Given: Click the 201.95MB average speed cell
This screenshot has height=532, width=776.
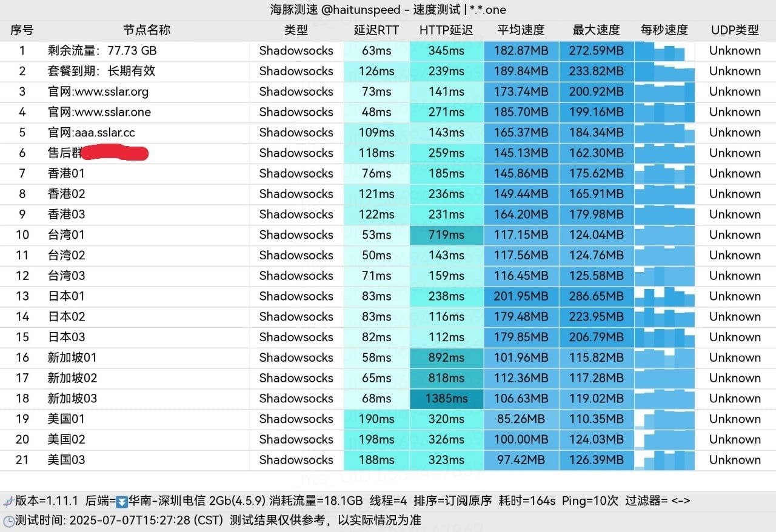Looking at the screenshot, I should pyautogui.click(x=521, y=296).
